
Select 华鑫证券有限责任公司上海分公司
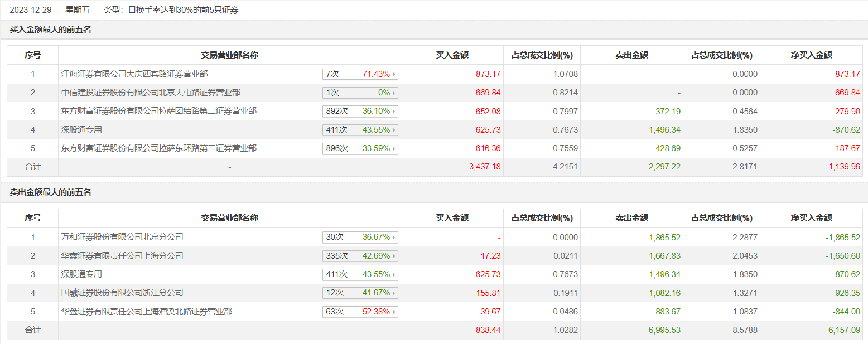click(122, 256)
